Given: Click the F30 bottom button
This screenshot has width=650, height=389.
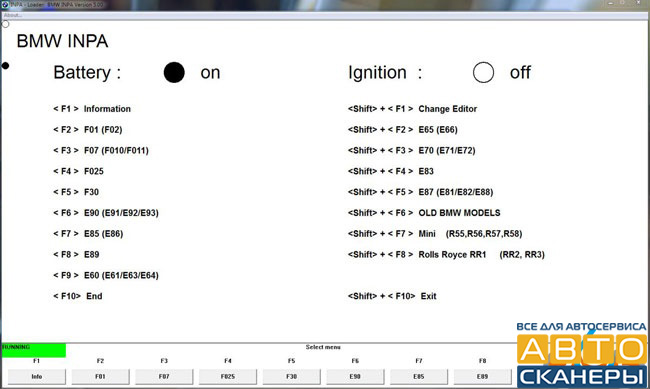Looking at the screenshot, I should point(291,377).
